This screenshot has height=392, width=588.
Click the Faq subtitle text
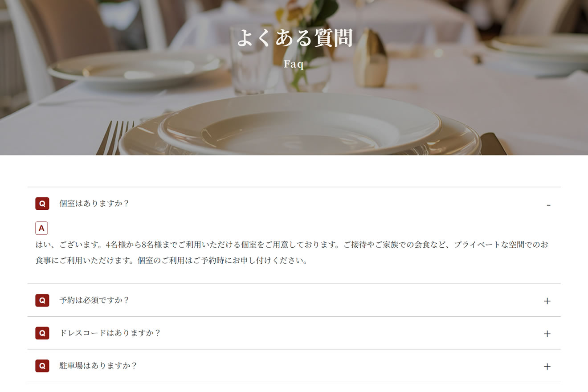coord(294,64)
